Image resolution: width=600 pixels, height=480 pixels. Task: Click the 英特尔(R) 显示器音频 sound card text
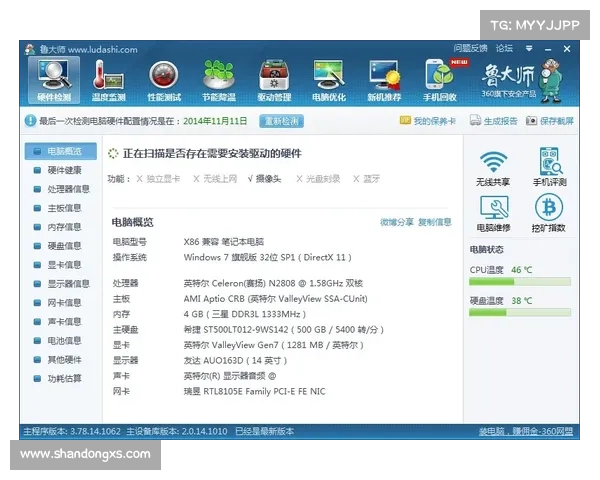click(x=230, y=376)
